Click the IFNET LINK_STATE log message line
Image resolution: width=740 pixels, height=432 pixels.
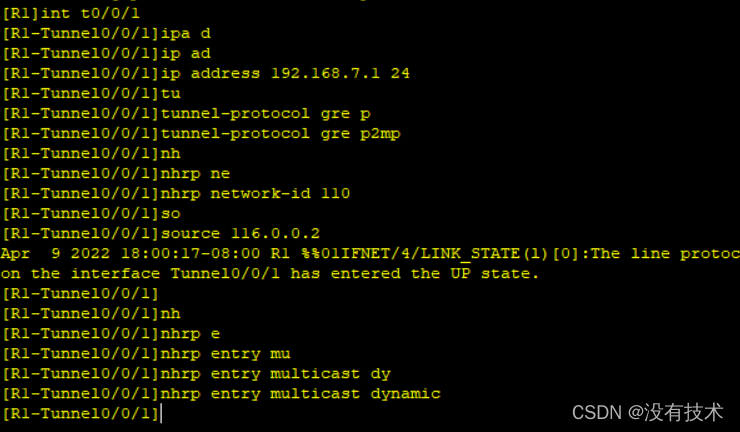tap(370, 254)
